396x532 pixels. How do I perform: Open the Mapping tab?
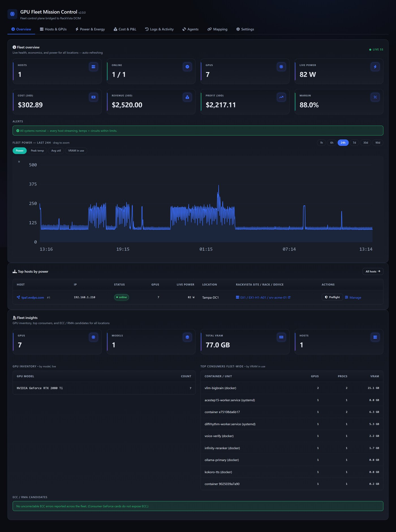tap(217, 29)
